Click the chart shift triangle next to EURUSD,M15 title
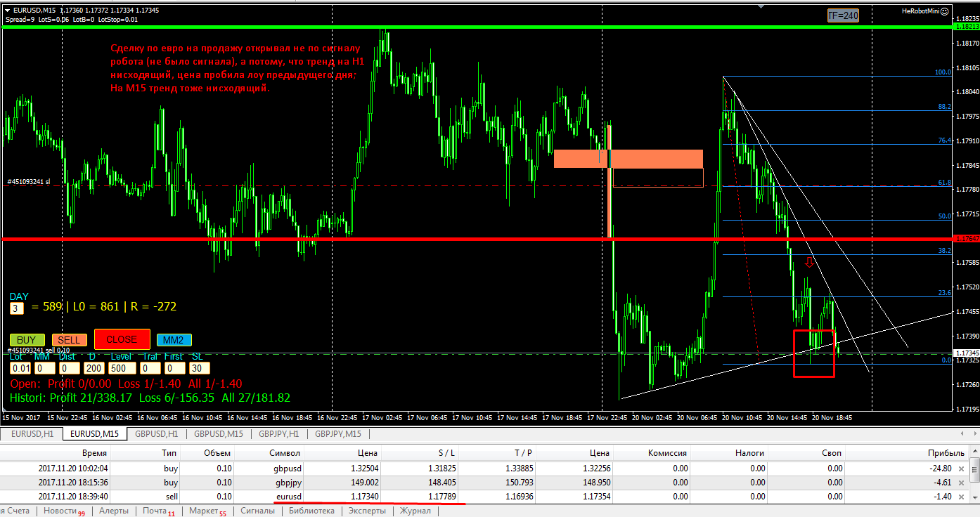980x517 pixels. 7,11
